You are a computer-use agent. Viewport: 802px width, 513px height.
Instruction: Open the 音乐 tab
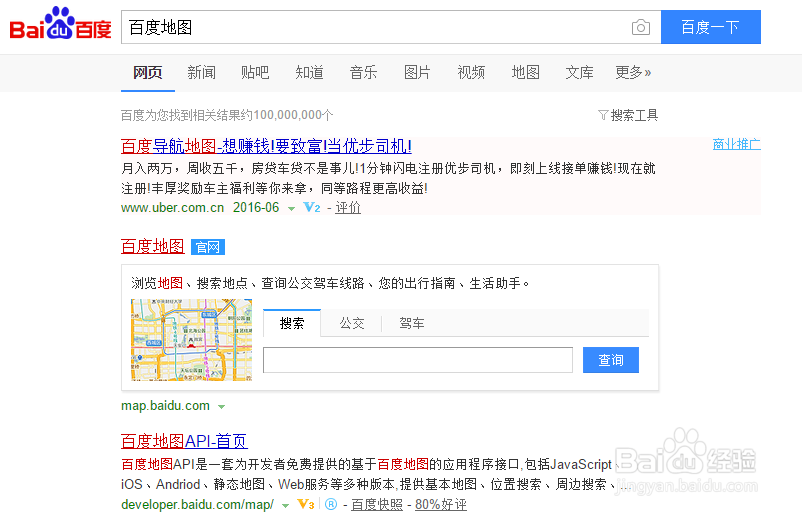pos(363,73)
